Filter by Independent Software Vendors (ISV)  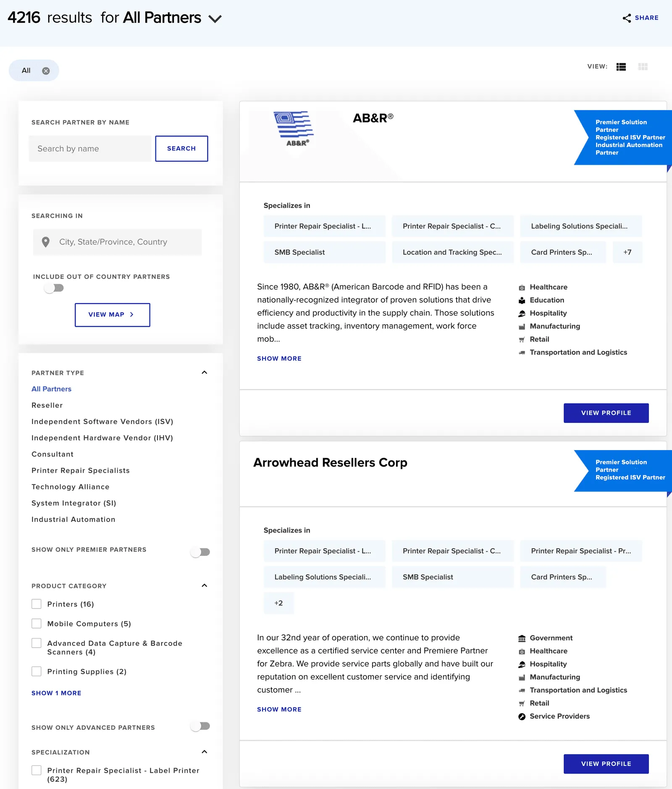[x=102, y=422]
